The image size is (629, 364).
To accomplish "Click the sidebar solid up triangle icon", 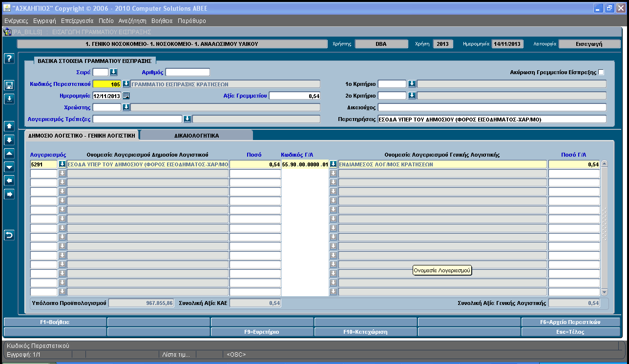I will [x=9, y=153].
